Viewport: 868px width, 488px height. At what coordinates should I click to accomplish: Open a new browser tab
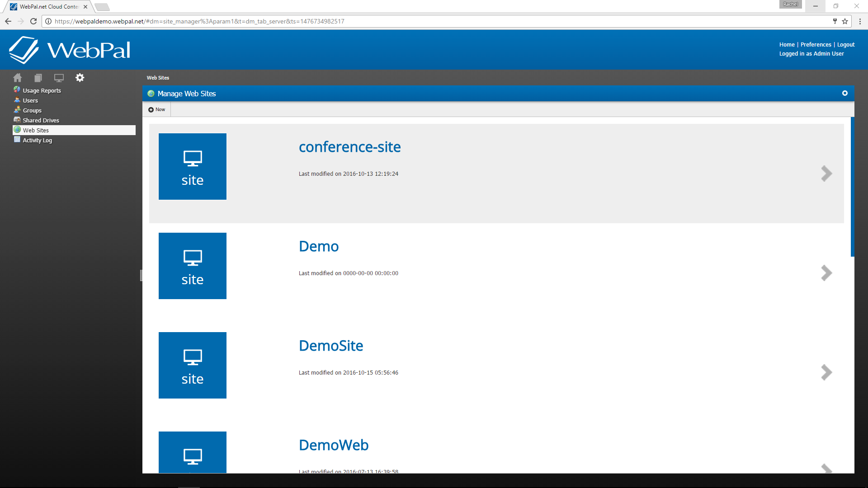click(102, 7)
